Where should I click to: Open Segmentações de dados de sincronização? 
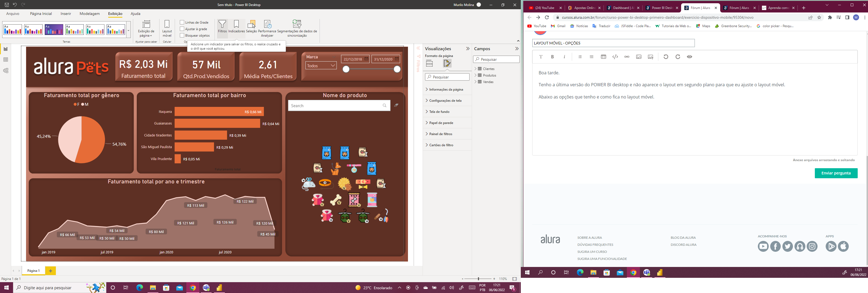(297, 28)
